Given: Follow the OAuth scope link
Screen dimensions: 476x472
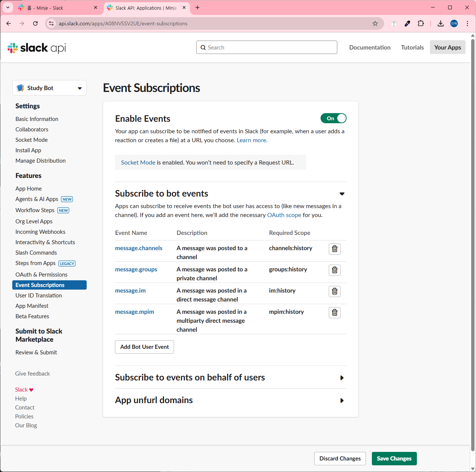Looking at the screenshot, I should (284, 215).
